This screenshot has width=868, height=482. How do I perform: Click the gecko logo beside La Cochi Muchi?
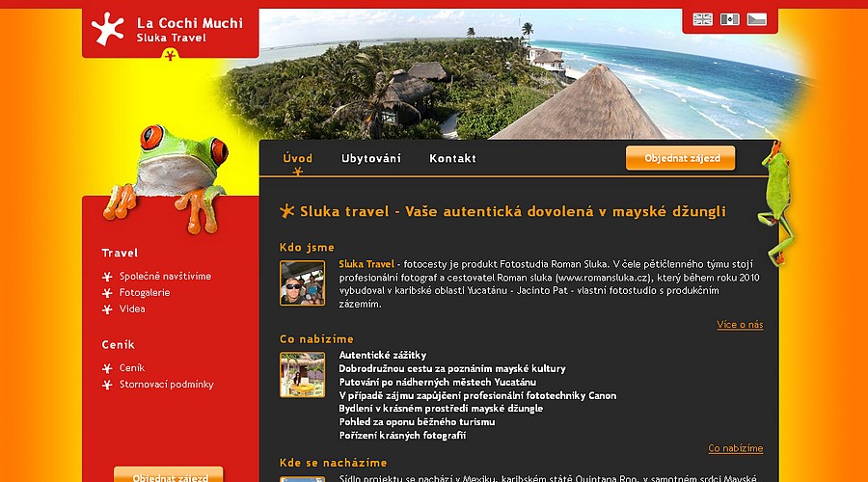(x=108, y=28)
